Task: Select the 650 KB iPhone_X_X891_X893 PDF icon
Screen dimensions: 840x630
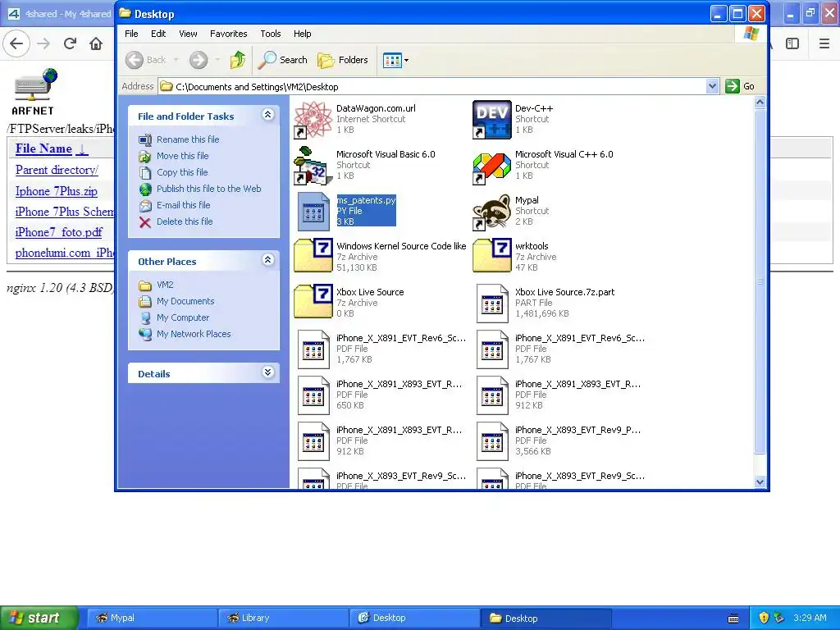Action: pos(313,395)
